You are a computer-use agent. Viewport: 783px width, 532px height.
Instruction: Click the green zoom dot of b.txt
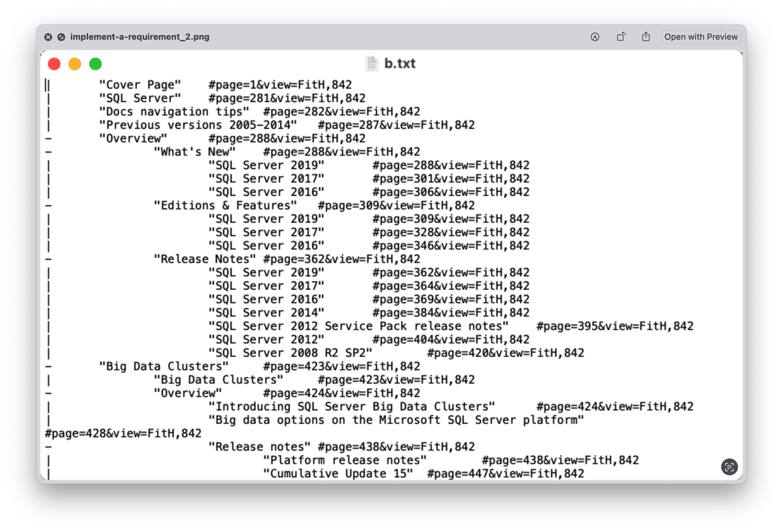coord(95,64)
